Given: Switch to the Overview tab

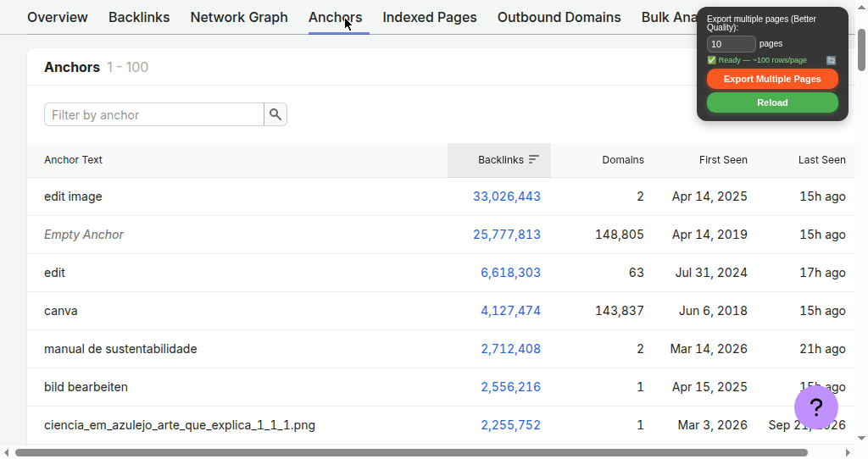Looking at the screenshot, I should point(58,17).
